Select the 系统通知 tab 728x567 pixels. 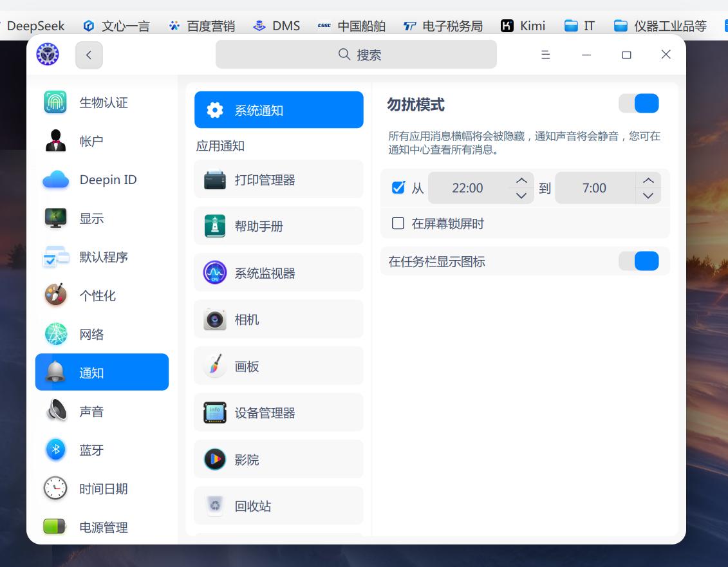[x=279, y=109]
